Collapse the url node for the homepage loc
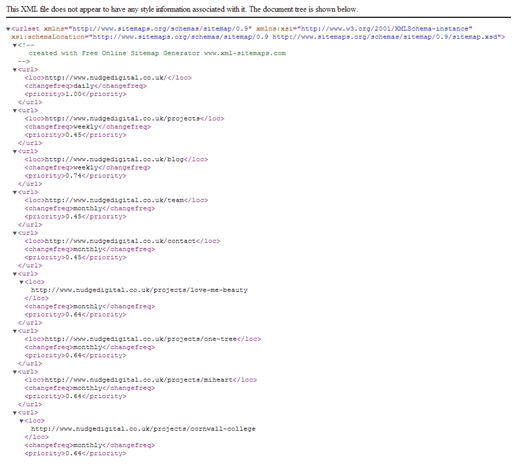Viewport: 529px width, 469px height. pos(15,70)
